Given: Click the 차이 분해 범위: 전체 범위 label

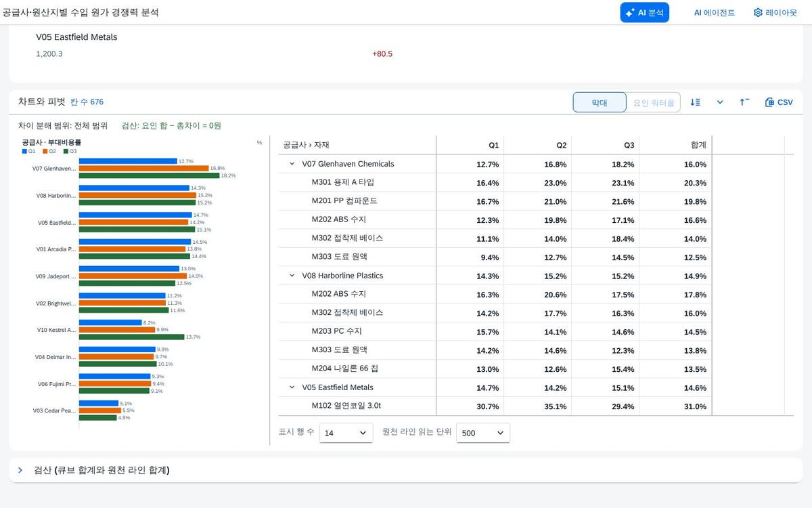Looking at the screenshot, I should point(63,126).
